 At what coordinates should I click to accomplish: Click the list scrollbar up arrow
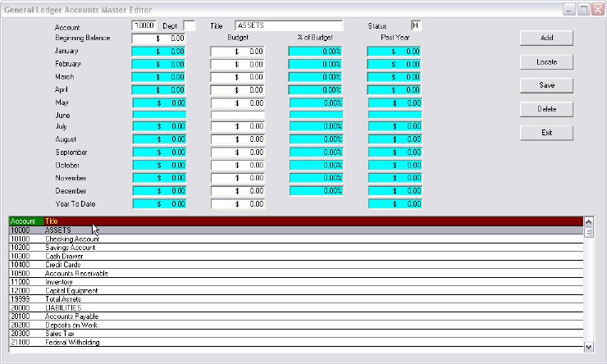587,221
